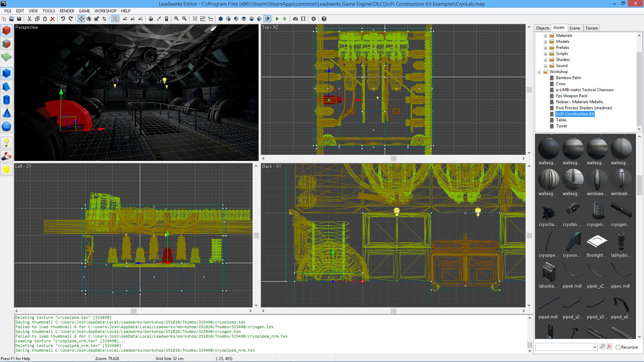Click the terrain editing tool icon

point(7,57)
